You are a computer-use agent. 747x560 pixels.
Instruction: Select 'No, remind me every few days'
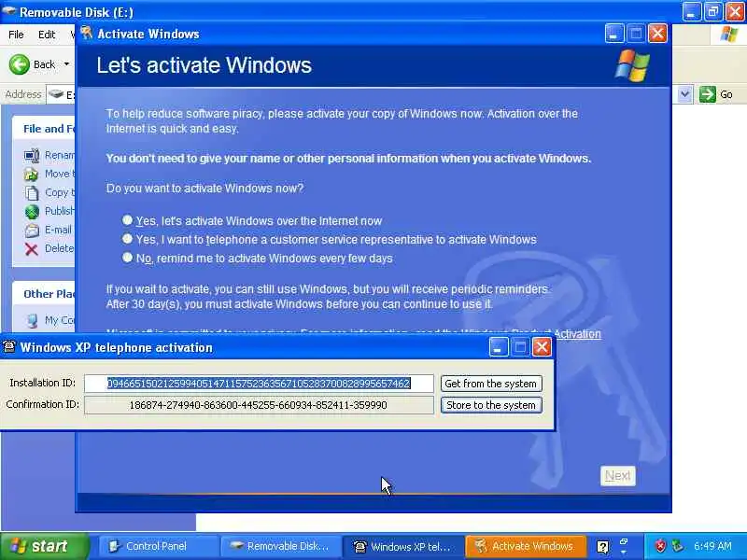click(x=127, y=258)
